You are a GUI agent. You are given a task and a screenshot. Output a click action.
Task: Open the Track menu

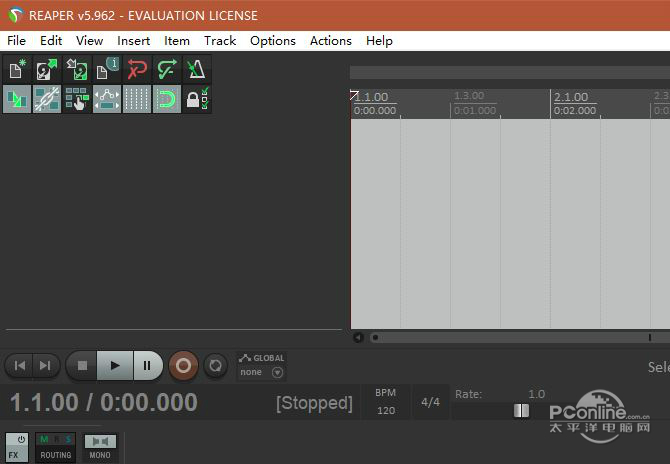[x=220, y=41]
